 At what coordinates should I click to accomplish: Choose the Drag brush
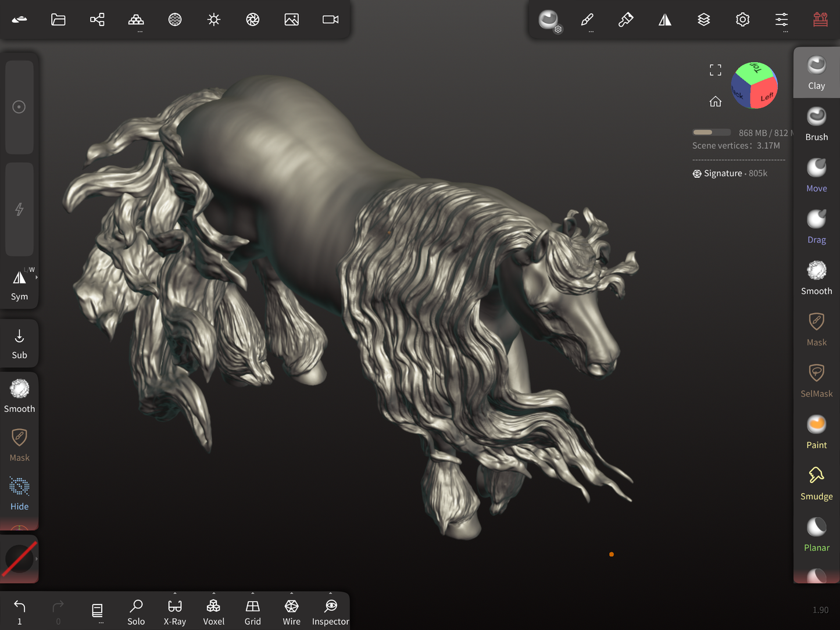pos(816,227)
